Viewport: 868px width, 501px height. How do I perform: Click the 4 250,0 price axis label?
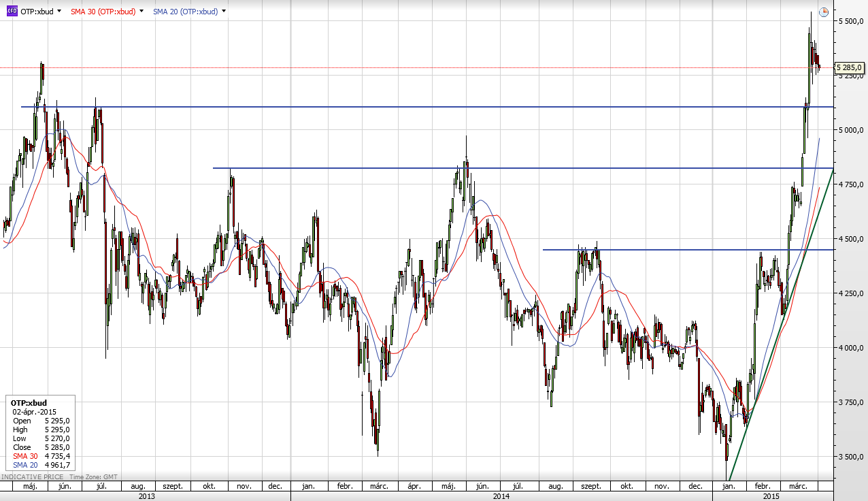[851, 293]
